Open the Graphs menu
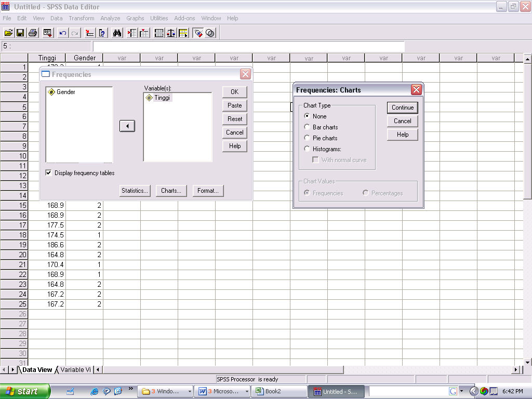The image size is (532, 399). [135, 18]
